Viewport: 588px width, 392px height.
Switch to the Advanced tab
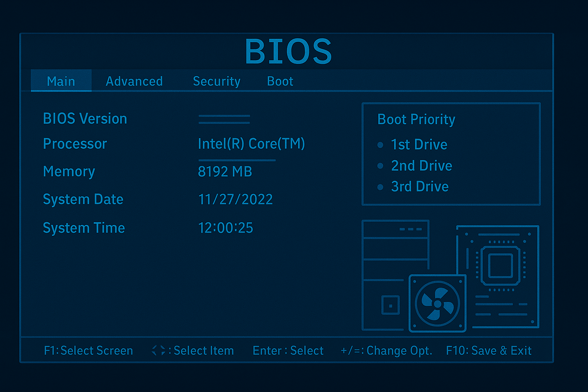tap(134, 81)
